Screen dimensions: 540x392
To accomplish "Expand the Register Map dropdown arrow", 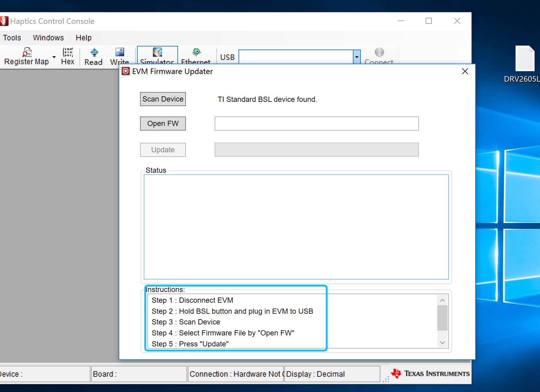I will click(54, 57).
